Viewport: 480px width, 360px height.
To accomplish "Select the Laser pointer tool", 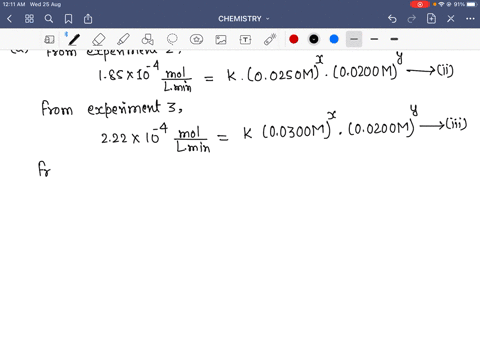I will point(270,39).
